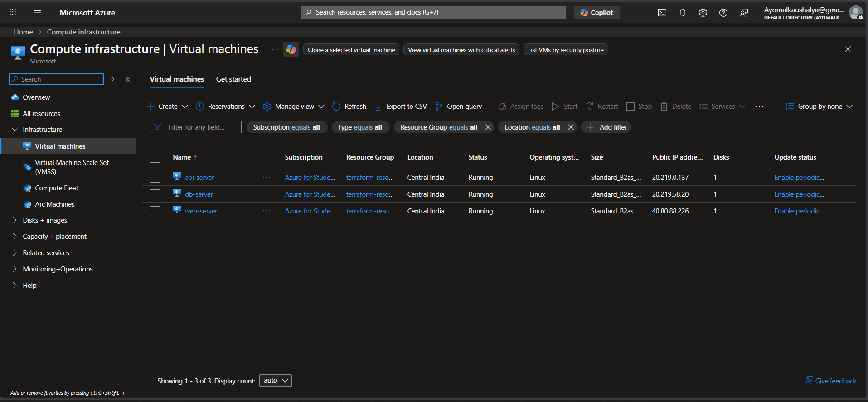This screenshot has height=402, width=868.
Task: Open the apps grid launcher icon
Action: 13,12
